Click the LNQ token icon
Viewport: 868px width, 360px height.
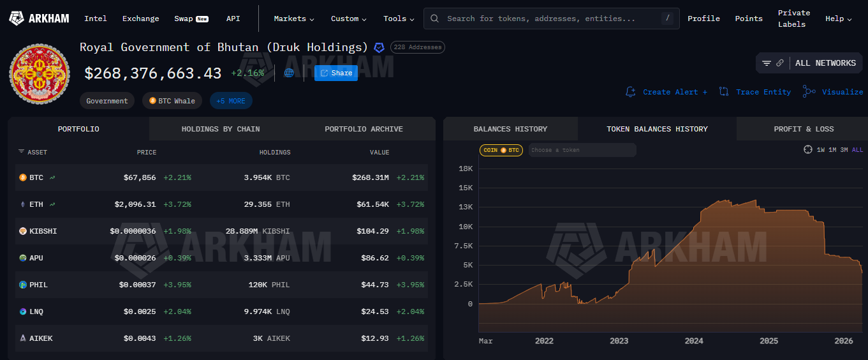[22, 311]
